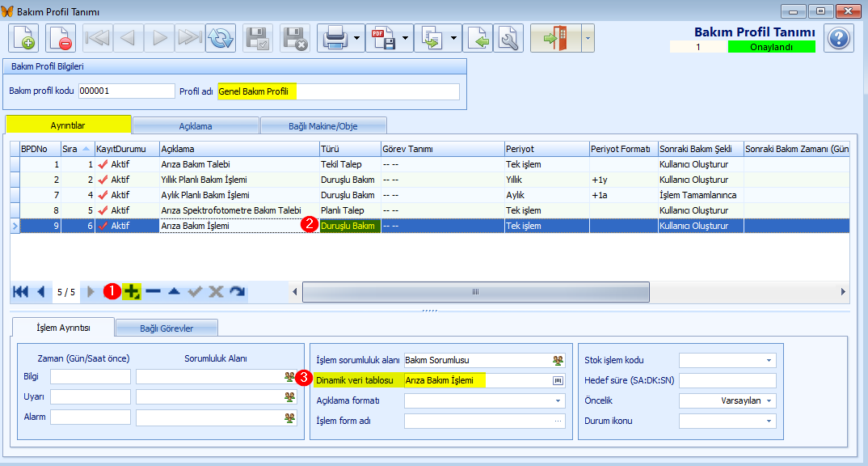The image size is (868, 466).
Task: Click the green-arrow document icon
Action: tap(478, 38)
